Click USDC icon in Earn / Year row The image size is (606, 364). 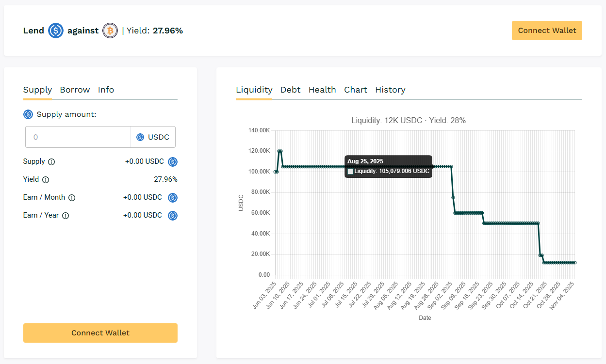[x=173, y=216]
